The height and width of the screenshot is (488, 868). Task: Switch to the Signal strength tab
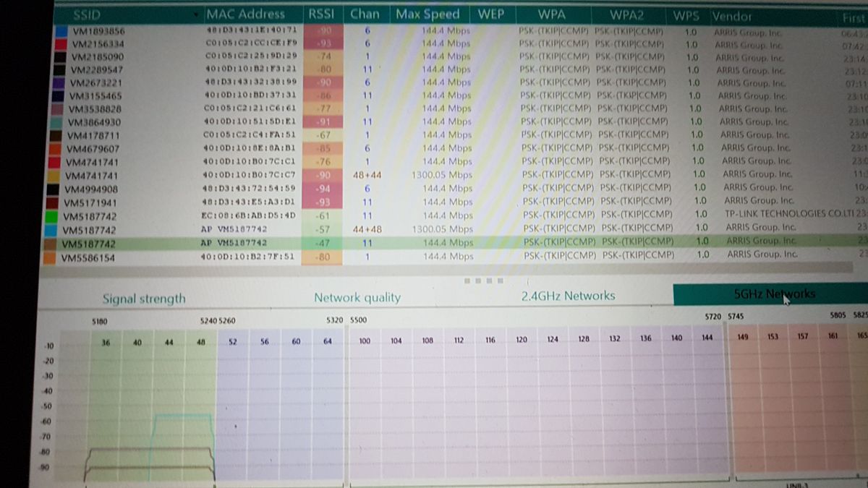pyautogui.click(x=145, y=297)
